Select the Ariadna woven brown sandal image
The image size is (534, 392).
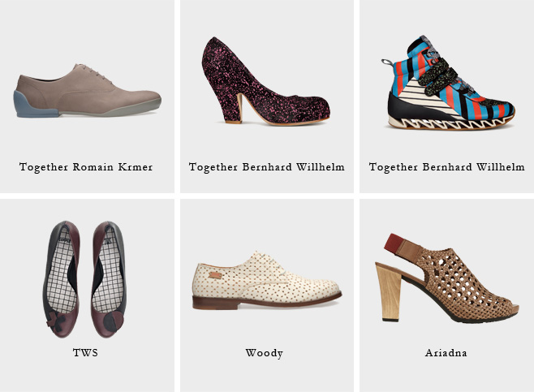click(447, 278)
